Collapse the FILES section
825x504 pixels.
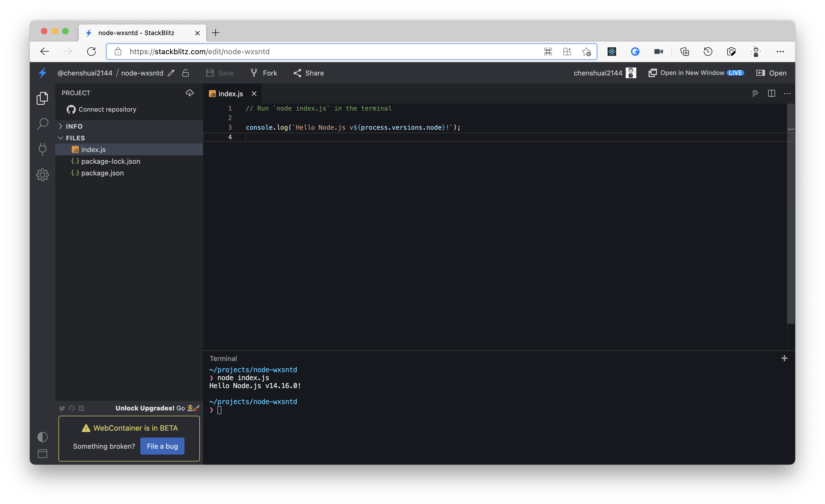pyautogui.click(x=129, y=138)
